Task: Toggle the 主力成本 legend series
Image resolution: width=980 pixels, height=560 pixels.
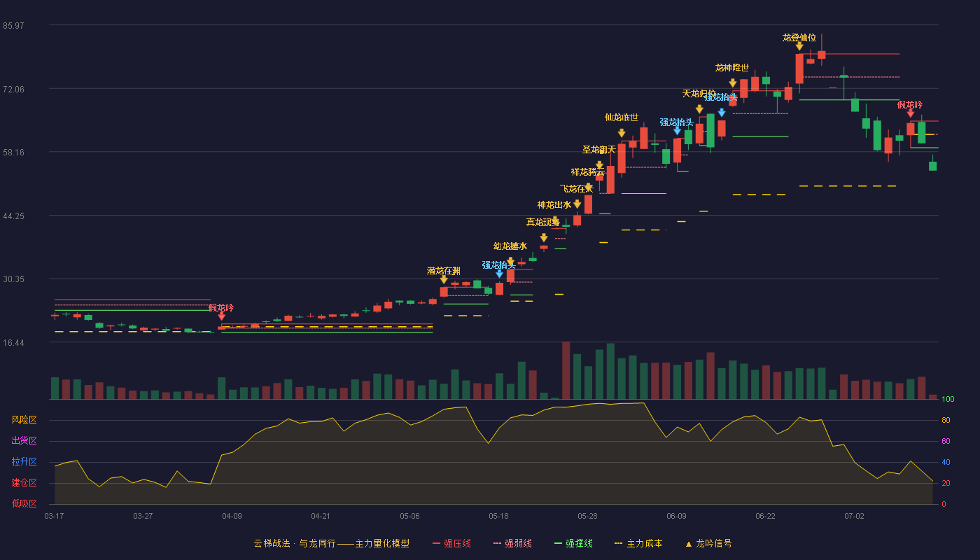Action: (x=639, y=543)
